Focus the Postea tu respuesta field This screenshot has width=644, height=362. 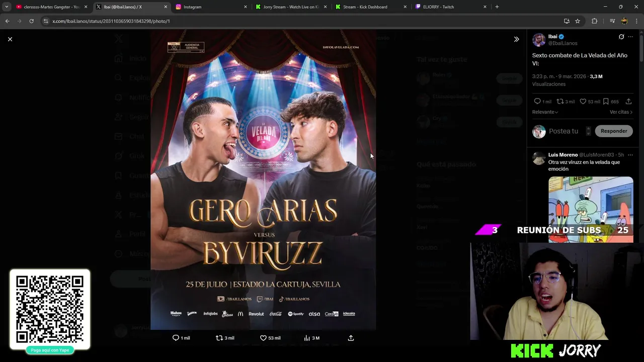coord(563,131)
